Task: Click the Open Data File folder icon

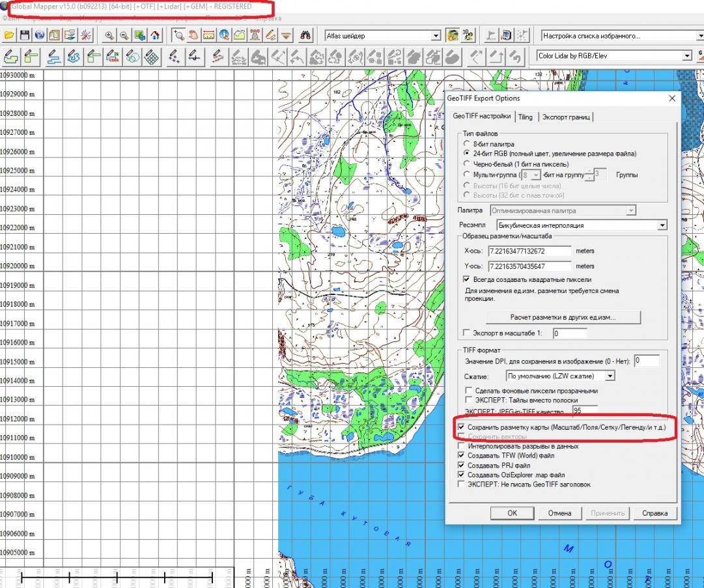Action: click(9, 36)
